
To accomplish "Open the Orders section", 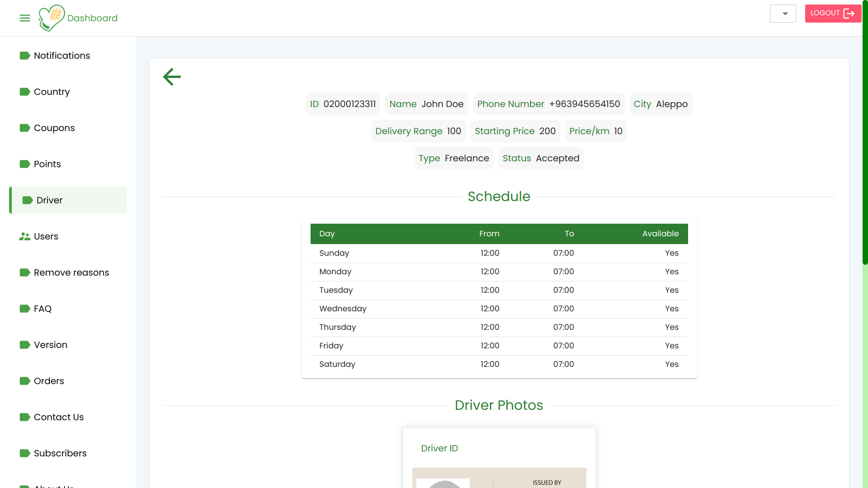I will pos(68,381).
